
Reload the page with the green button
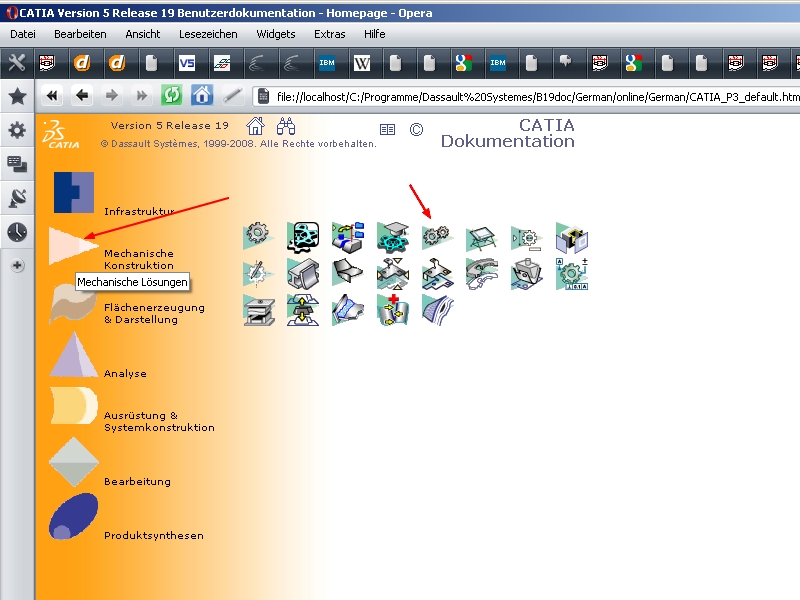tap(171, 95)
